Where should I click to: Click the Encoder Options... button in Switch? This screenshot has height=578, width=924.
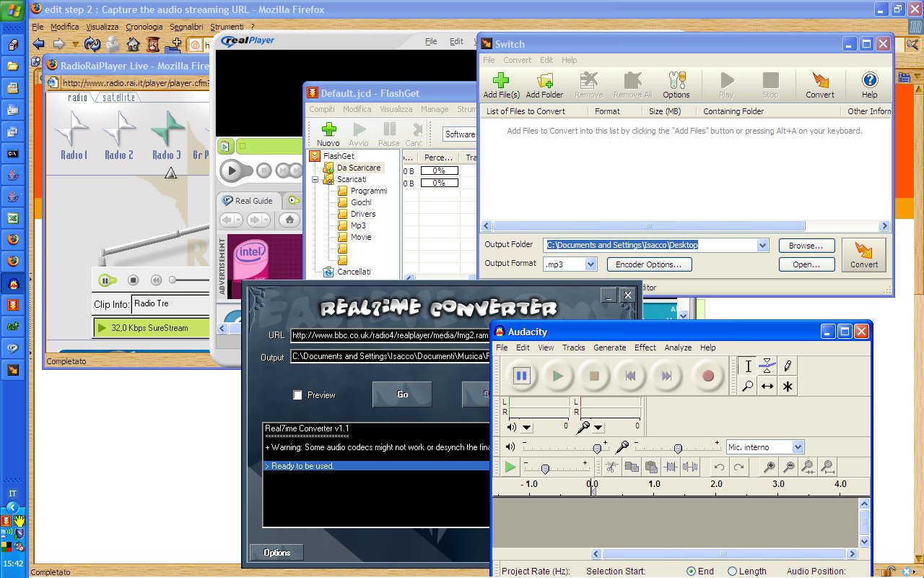(x=648, y=264)
